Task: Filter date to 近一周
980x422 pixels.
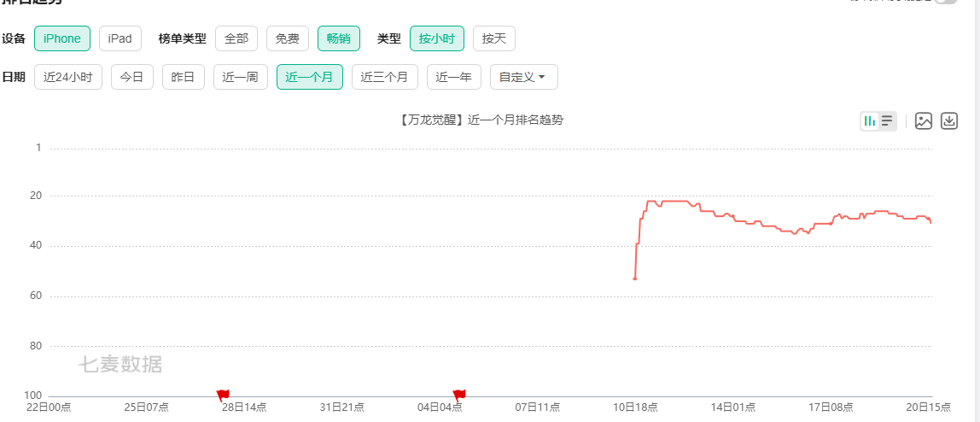Action: pos(240,77)
